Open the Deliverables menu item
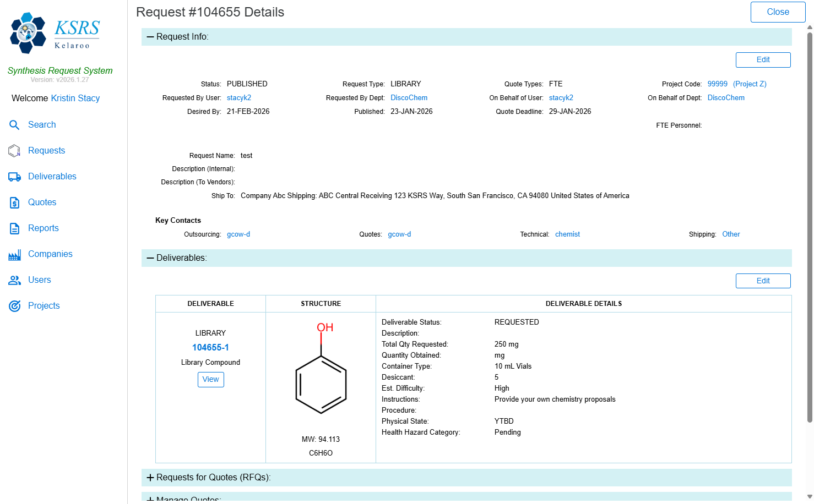 point(52,177)
